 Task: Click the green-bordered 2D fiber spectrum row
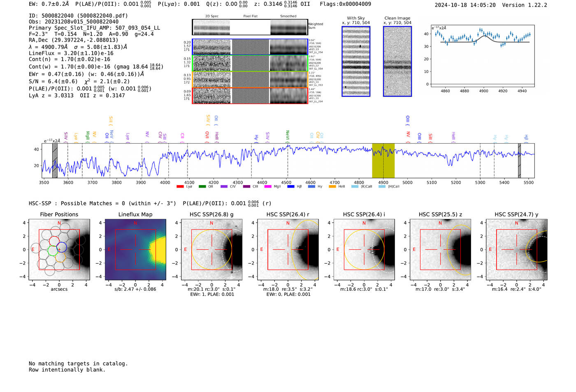pos(250,63)
